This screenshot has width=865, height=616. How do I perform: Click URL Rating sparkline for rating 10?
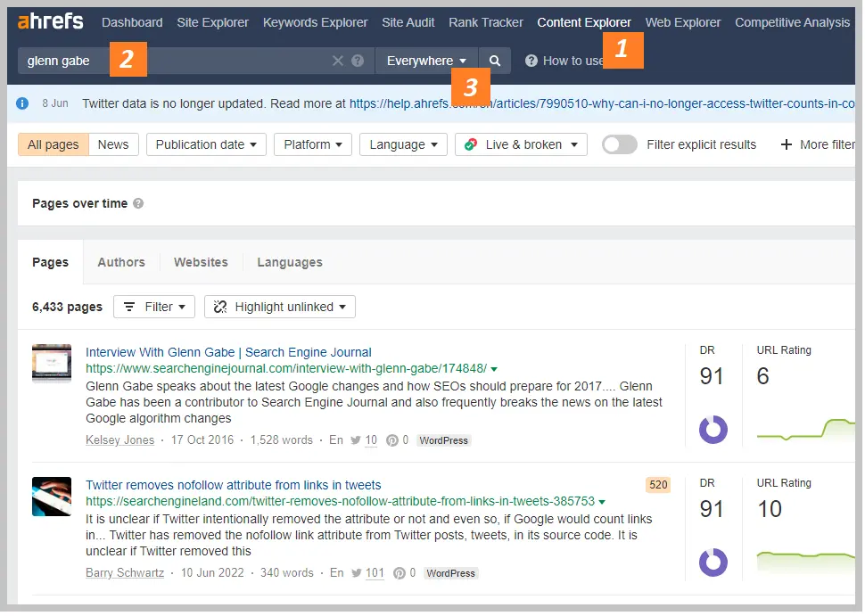pos(805,562)
